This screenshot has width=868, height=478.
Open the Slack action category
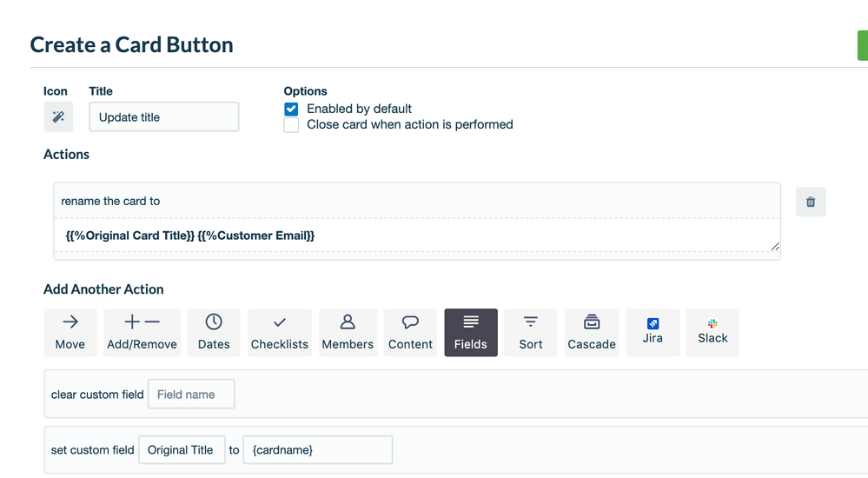pos(712,332)
